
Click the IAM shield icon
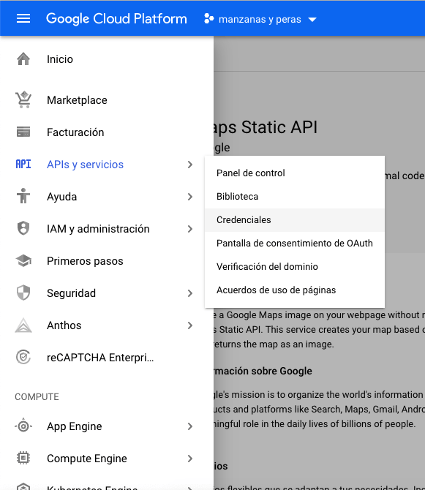(x=23, y=228)
